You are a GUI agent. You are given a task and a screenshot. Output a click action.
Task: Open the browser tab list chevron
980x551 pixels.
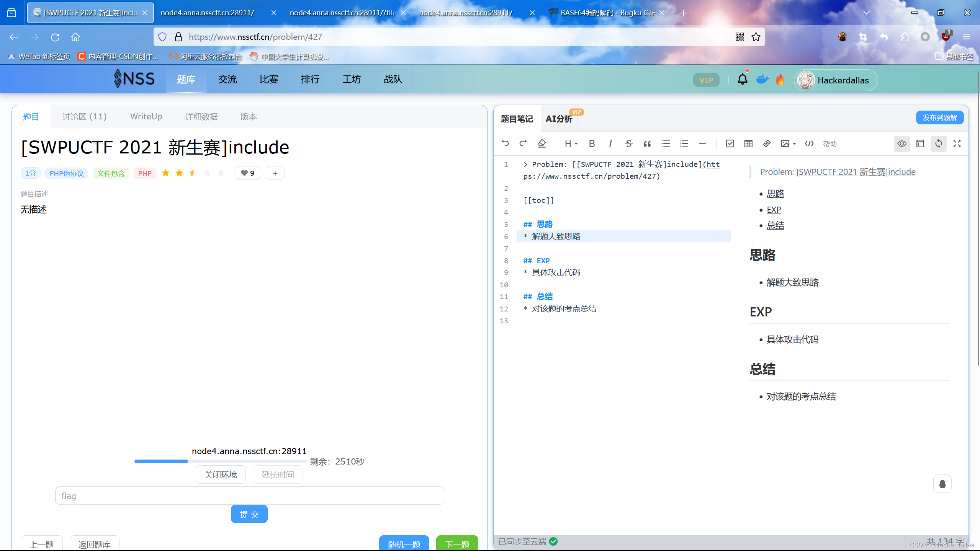tap(867, 13)
